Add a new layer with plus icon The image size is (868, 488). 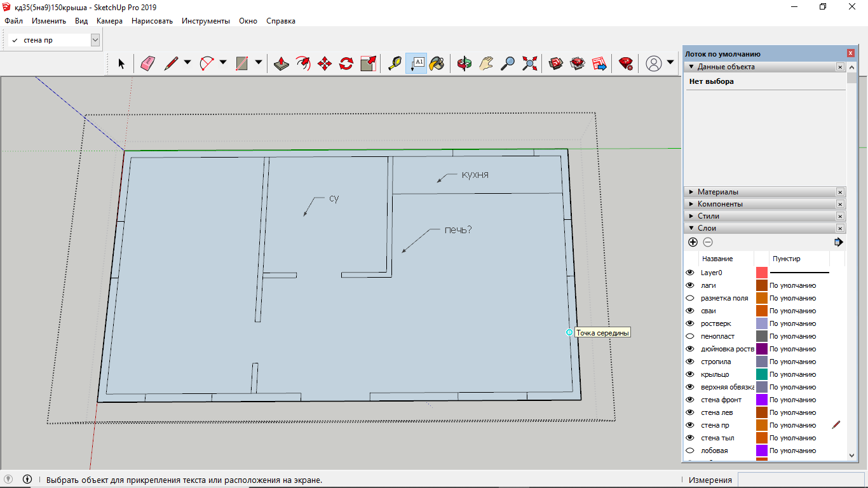[x=693, y=242]
